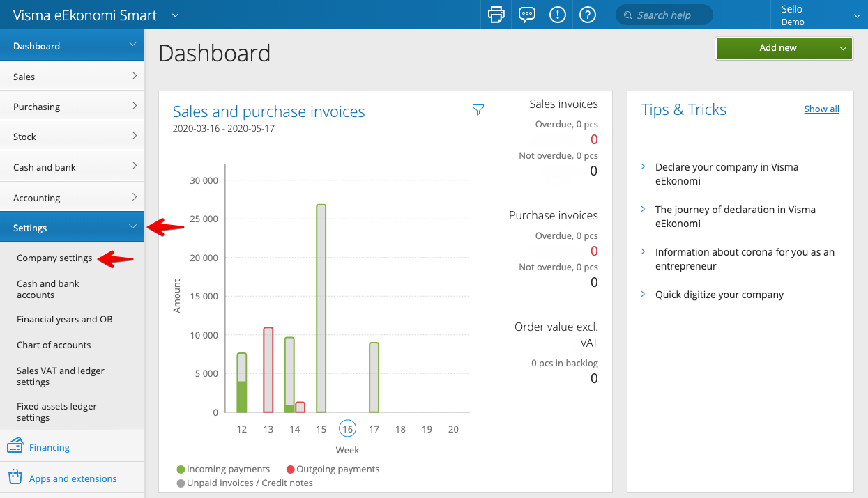Open the chat speech bubble icon

pyautogui.click(x=527, y=15)
